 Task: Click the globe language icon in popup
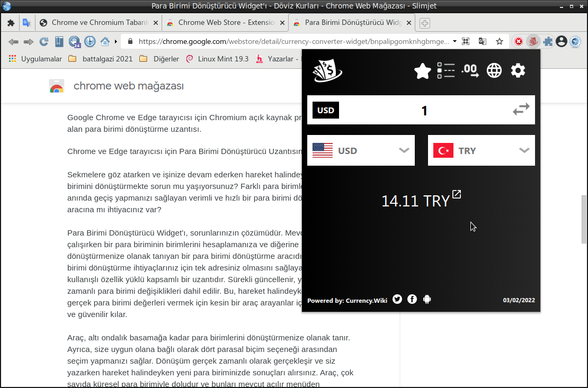(494, 70)
